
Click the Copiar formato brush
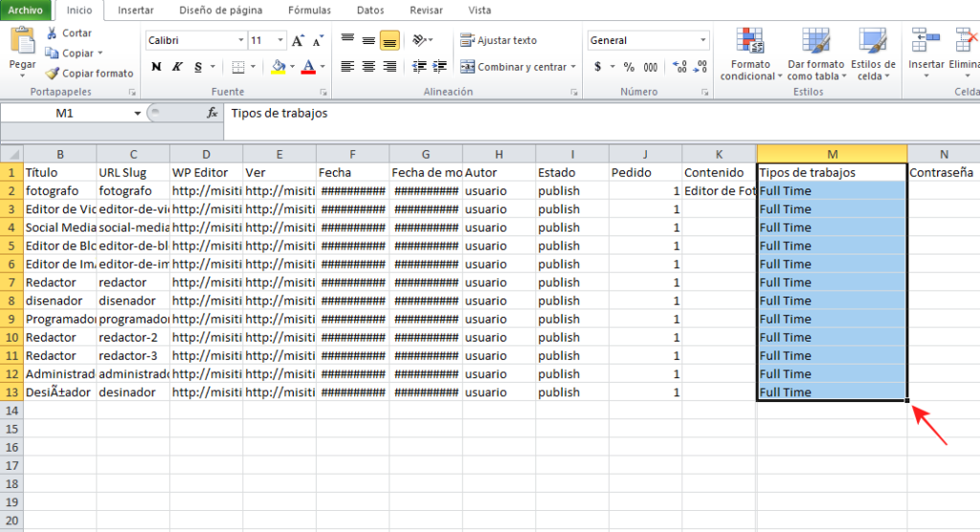click(53, 73)
